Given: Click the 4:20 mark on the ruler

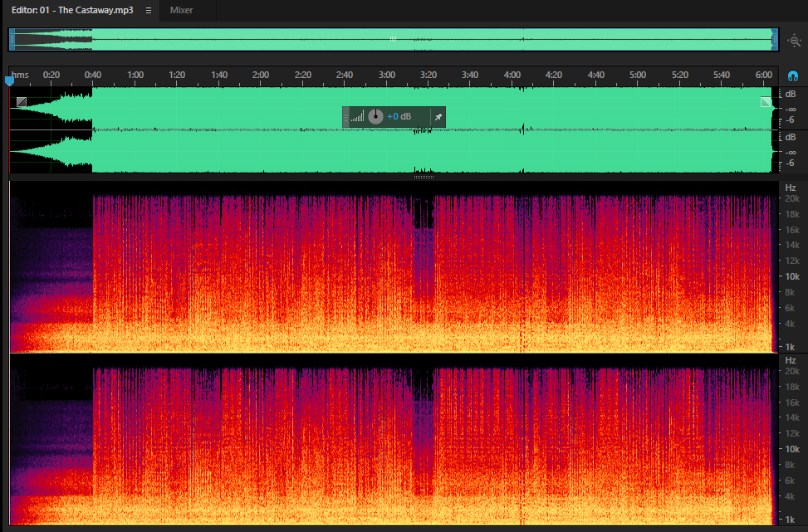Looking at the screenshot, I should tap(553, 75).
